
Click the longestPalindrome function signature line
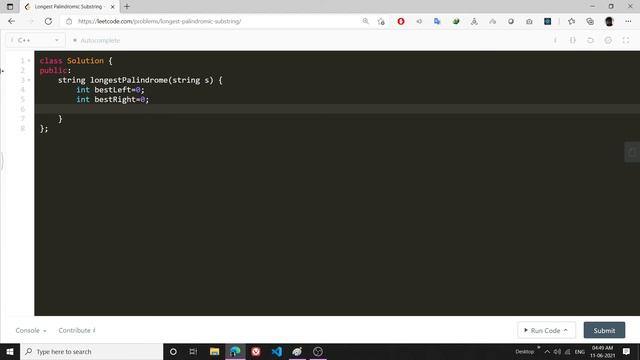[140, 80]
